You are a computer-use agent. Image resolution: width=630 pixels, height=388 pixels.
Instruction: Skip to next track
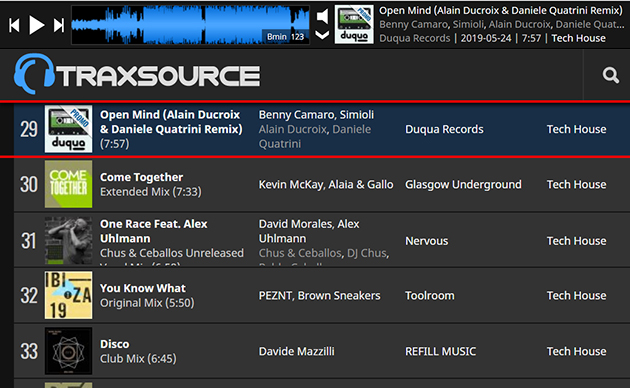pos(59,25)
